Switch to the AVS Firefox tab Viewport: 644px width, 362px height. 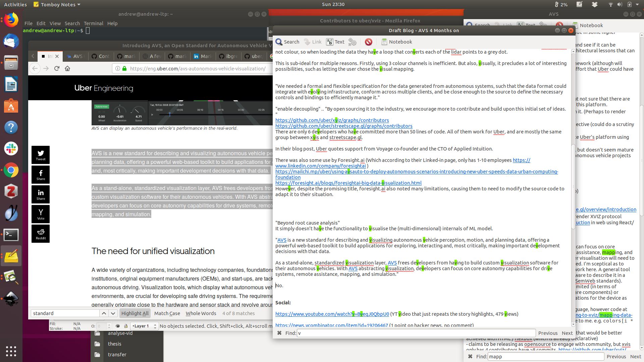point(75,56)
